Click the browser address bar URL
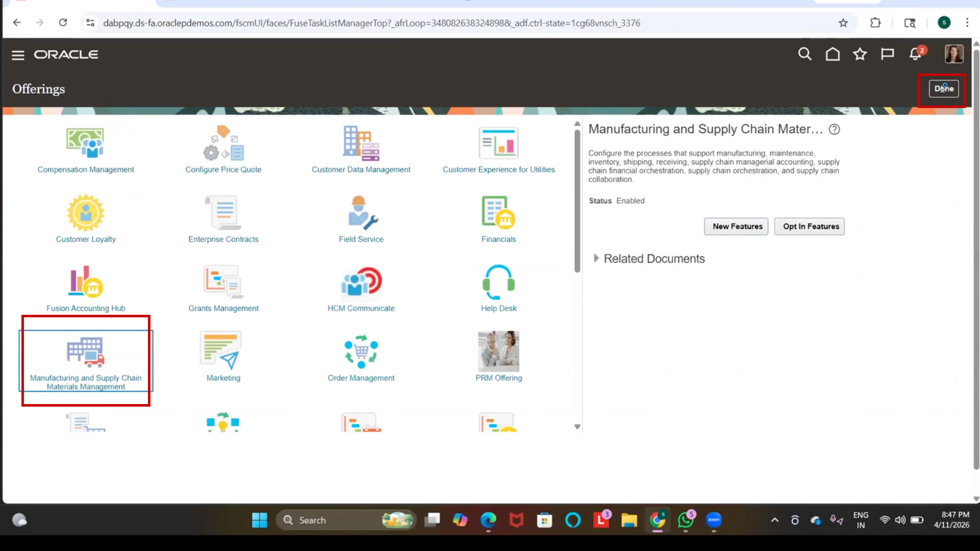 click(x=371, y=23)
